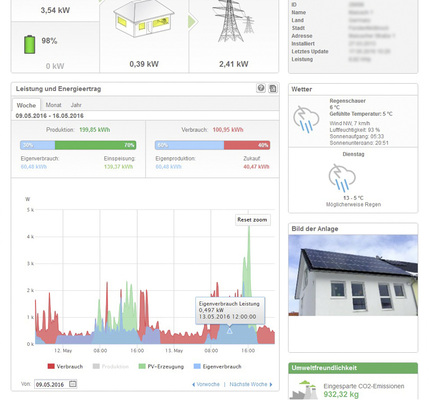Open the calendar picker next to date
Image resolution: width=429 pixels, height=400 pixels.
[x=73, y=384]
